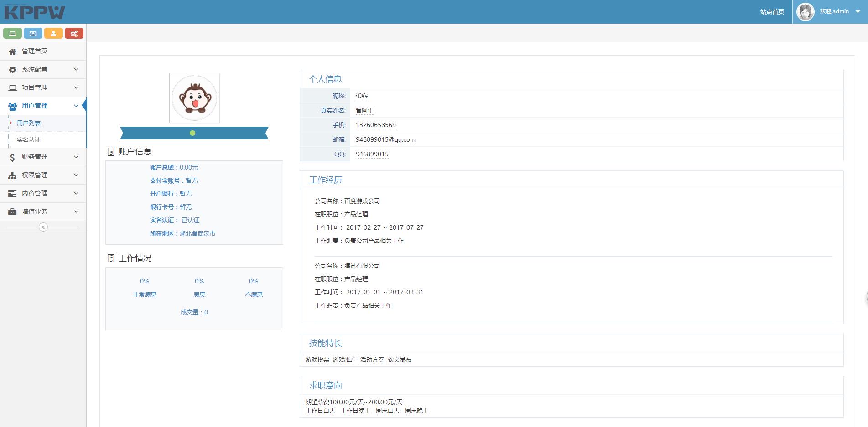The image size is (868, 427).
Task: Select 用户列表 in the sidebar
Action: pos(29,123)
